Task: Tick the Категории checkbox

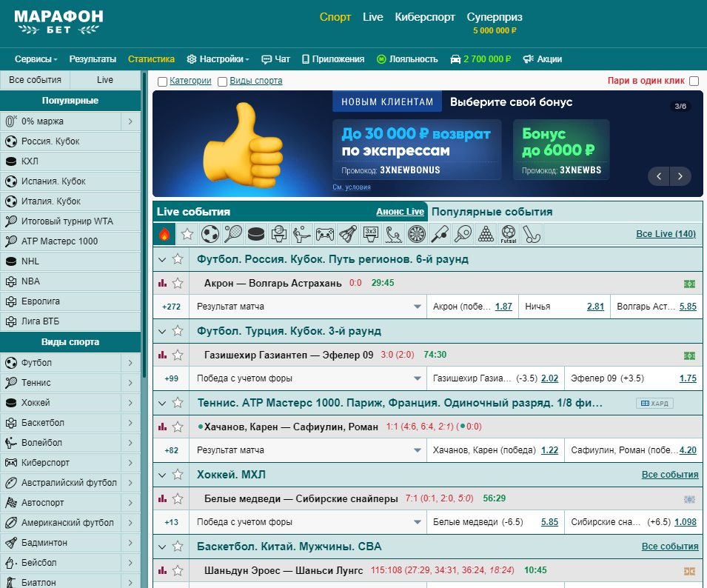Action: tap(162, 81)
